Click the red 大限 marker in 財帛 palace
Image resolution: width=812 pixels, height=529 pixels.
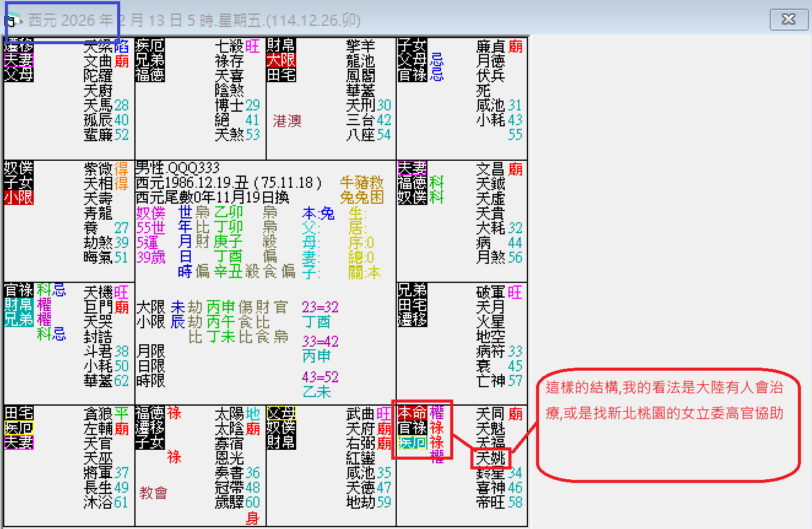[x=281, y=61]
